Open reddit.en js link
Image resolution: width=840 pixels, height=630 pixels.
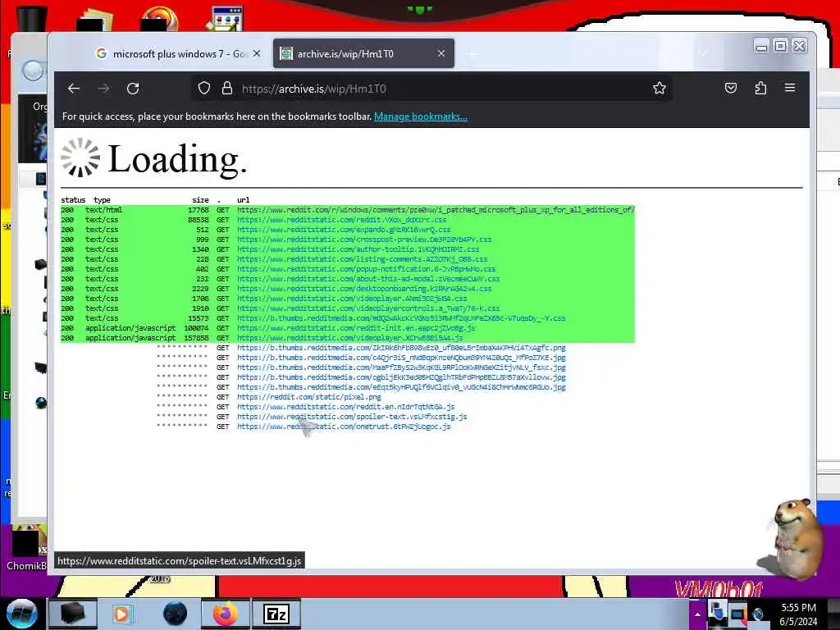pos(345,407)
